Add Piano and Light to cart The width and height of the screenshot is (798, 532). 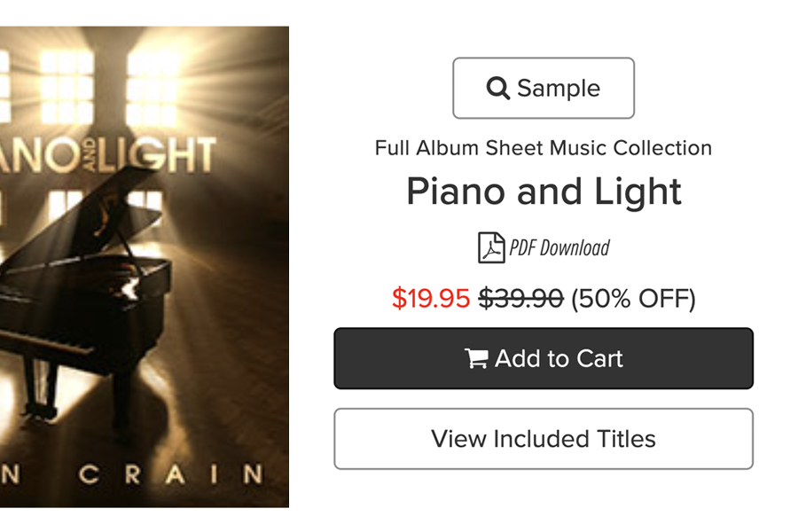click(544, 358)
